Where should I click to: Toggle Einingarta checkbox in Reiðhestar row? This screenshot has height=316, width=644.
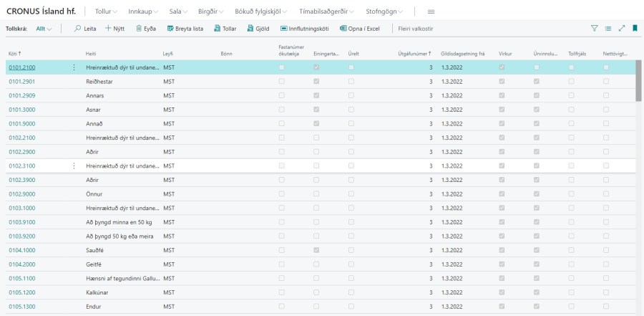coord(316,81)
